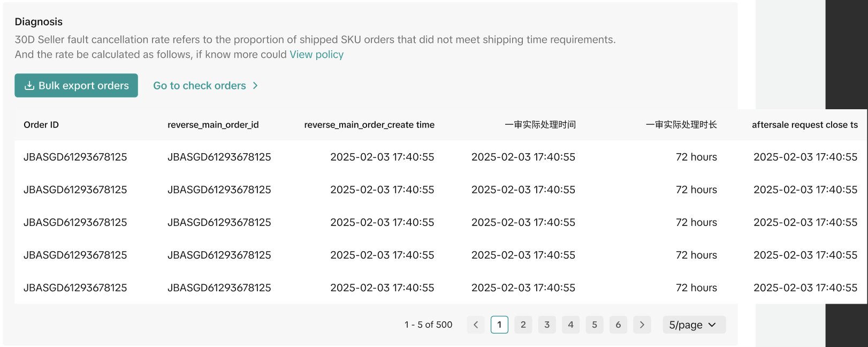Click the download icon in Bulk export button
This screenshot has height=347, width=868.
point(29,86)
